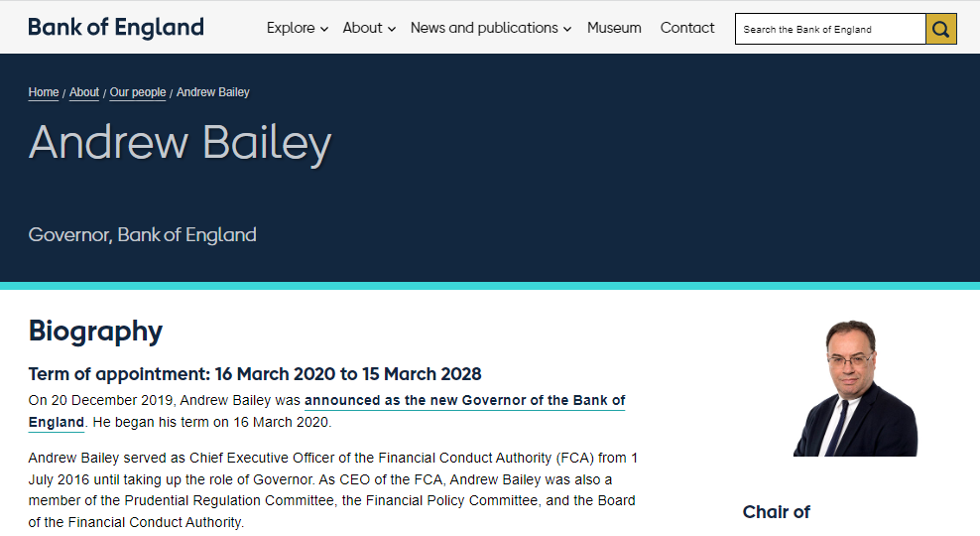Click the search magnifier icon button

(940, 29)
